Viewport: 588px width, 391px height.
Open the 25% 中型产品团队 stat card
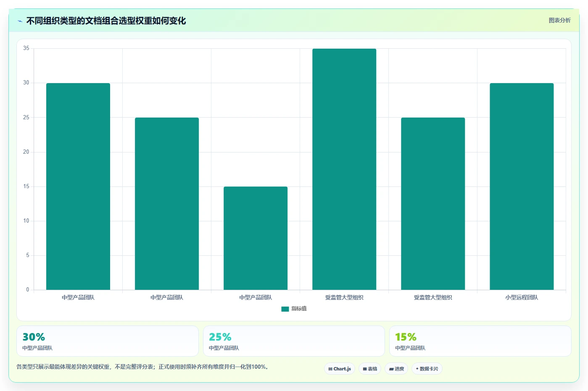pos(294,341)
